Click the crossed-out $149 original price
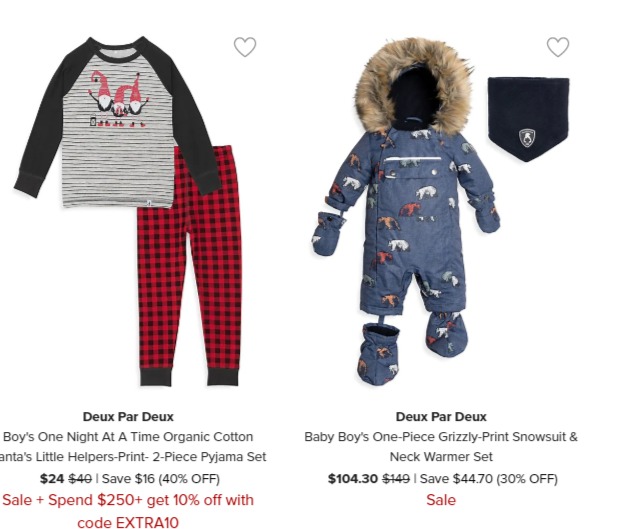 [x=396, y=479]
